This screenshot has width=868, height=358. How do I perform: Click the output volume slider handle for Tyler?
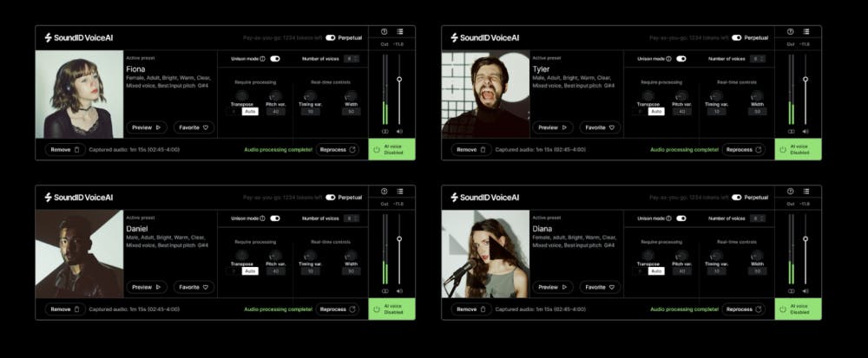coord(806,79)
